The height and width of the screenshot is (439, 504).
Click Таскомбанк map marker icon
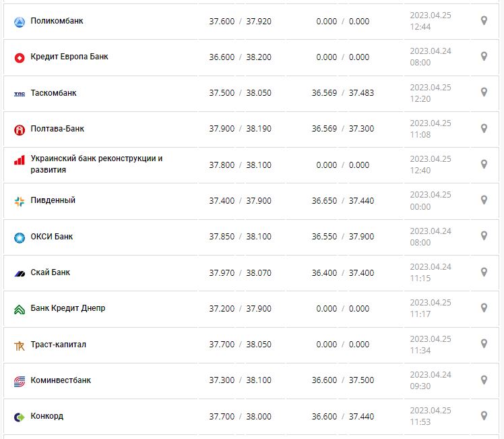(484, 92)
